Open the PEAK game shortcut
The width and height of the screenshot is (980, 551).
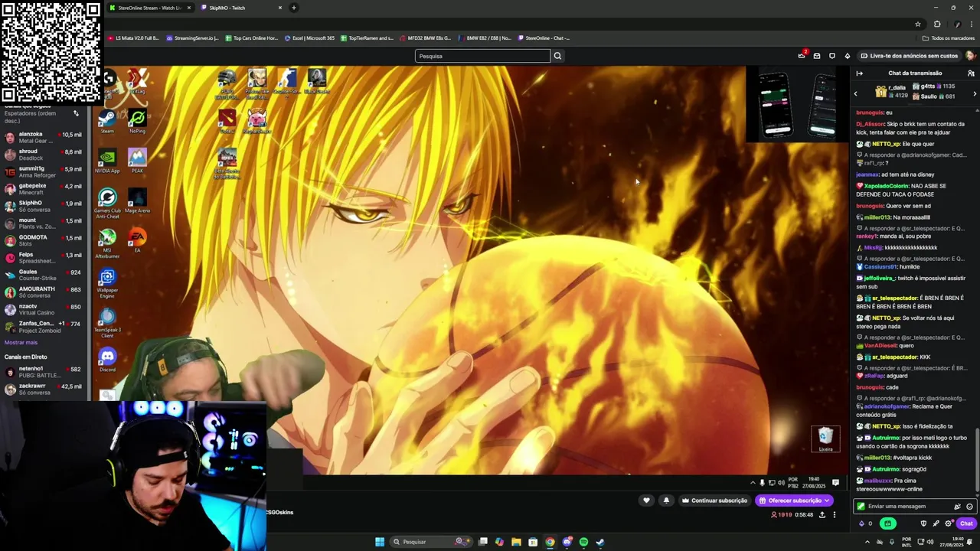(x=137, y=161)
